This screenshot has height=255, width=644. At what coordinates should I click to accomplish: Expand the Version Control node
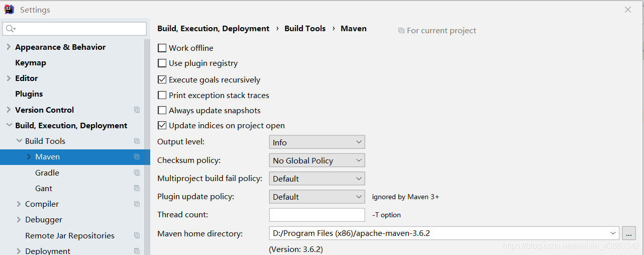9,110
